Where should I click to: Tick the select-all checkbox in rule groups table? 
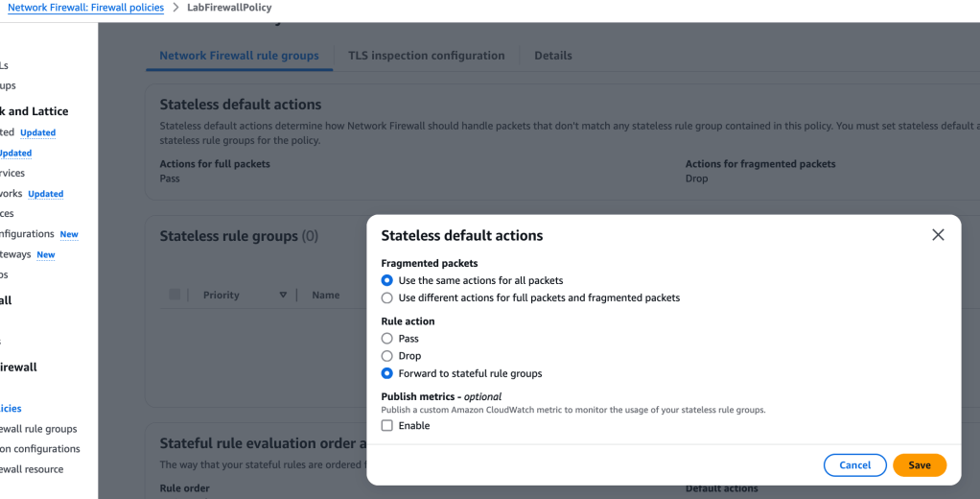pyautogui.click(x=175, y=295)
